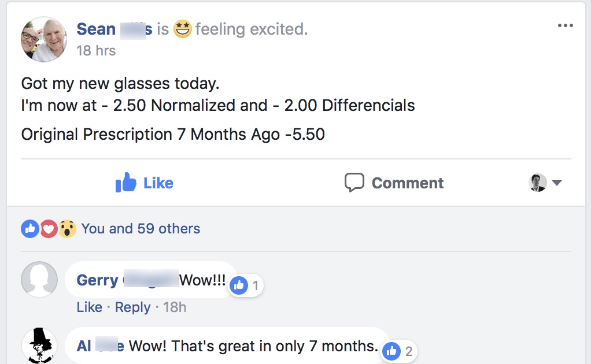Image resolution: width=591 pixels, height=364 pixels.
Task: Click Gerry's name in the comment
Action: click(97, 280)
